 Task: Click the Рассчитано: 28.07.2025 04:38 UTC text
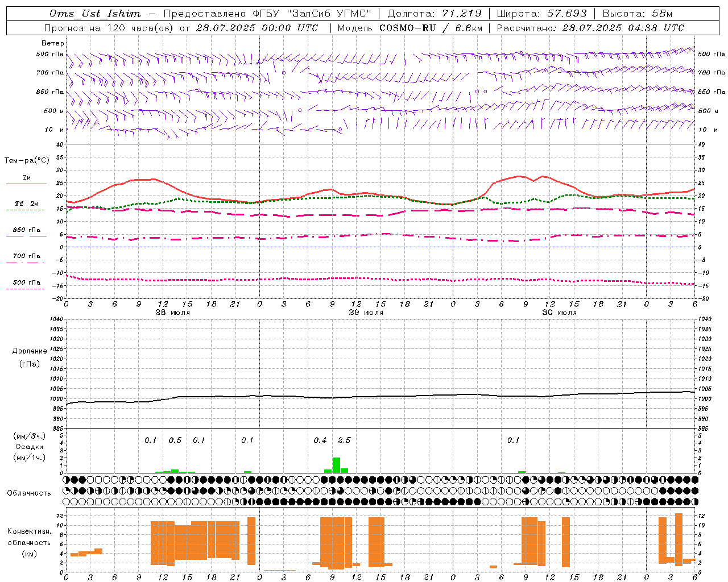click(x=590, y=28)
